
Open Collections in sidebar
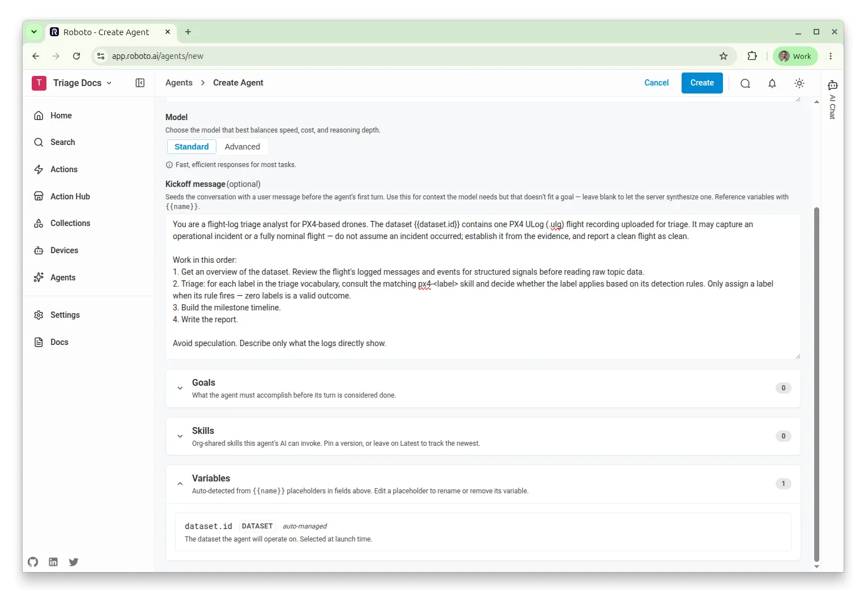point(70,223)
